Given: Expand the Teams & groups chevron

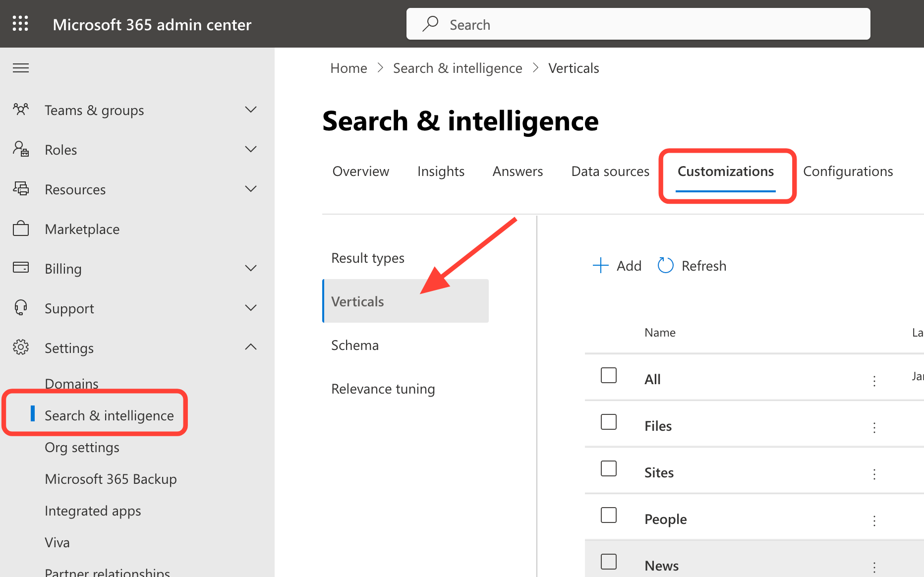Looking at the screenshot, I should coord(251,110).
